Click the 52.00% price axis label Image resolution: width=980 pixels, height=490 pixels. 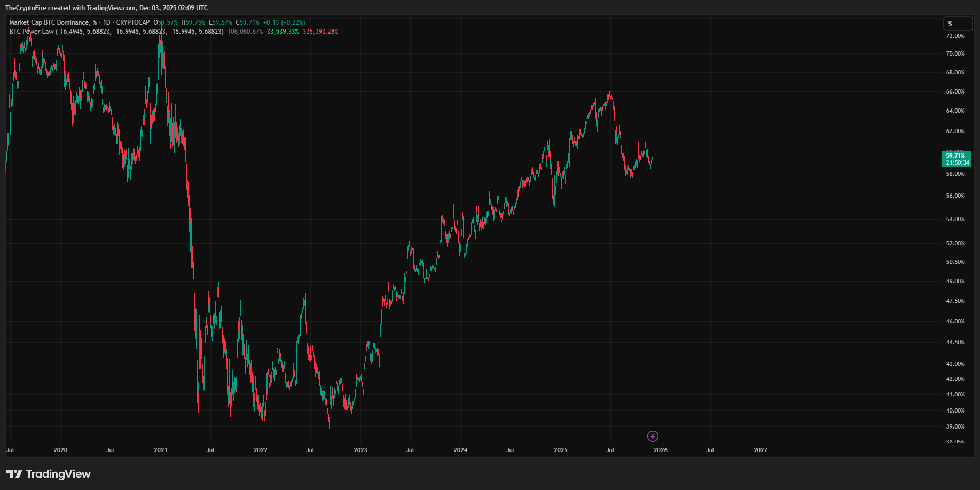(955, 243)
